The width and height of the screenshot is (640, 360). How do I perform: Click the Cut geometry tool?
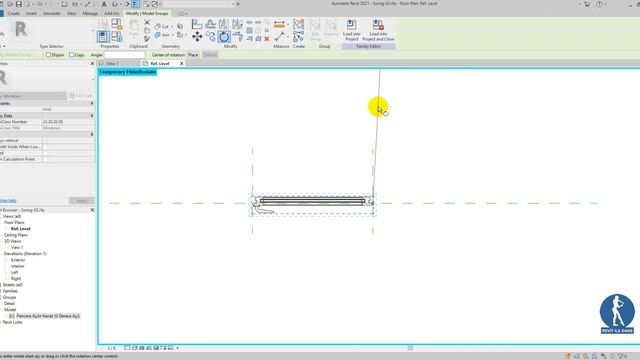tap(163, 26)
